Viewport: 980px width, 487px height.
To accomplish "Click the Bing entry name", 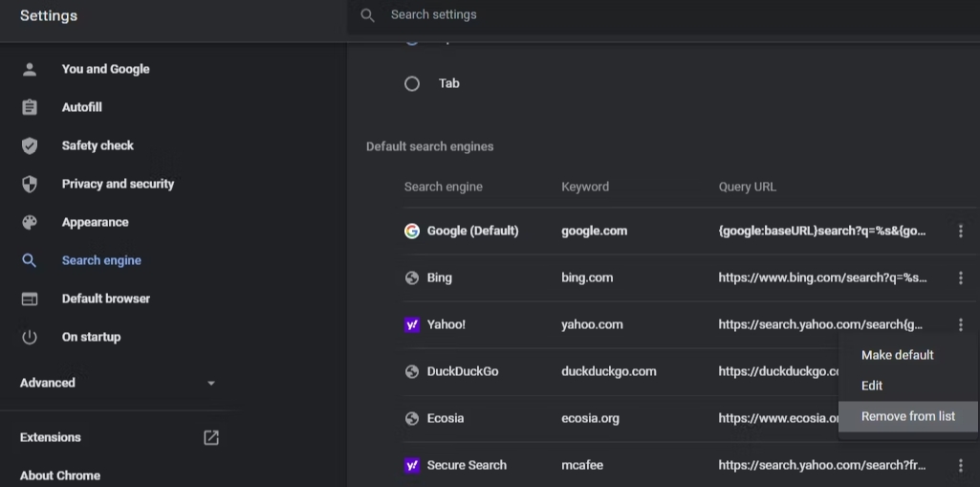I will [x=440, y=278].
